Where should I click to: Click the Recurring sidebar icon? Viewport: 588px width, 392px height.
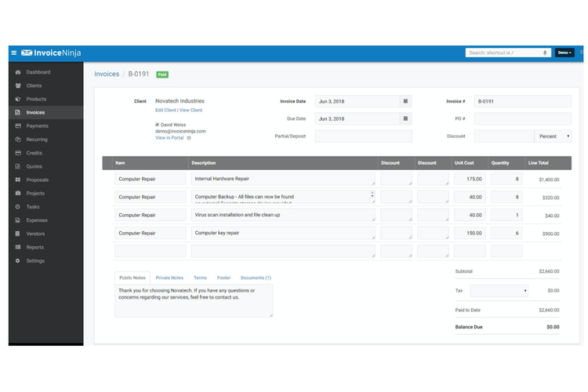[x=17, y=140]
